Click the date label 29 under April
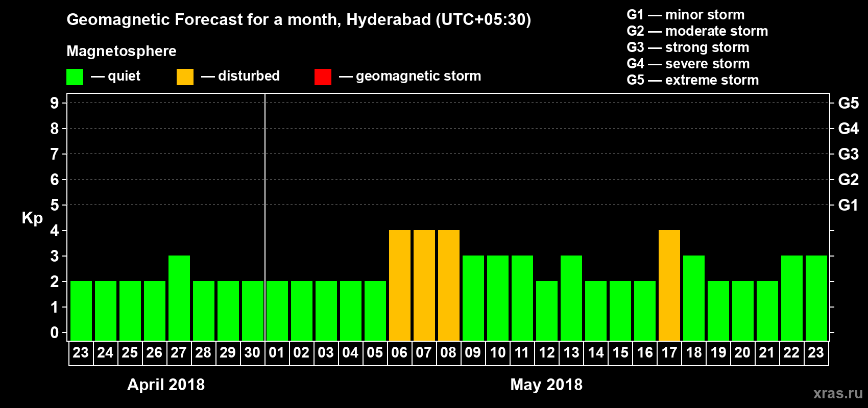Viewport: 868px width, 408px height. tap(228, 352)
